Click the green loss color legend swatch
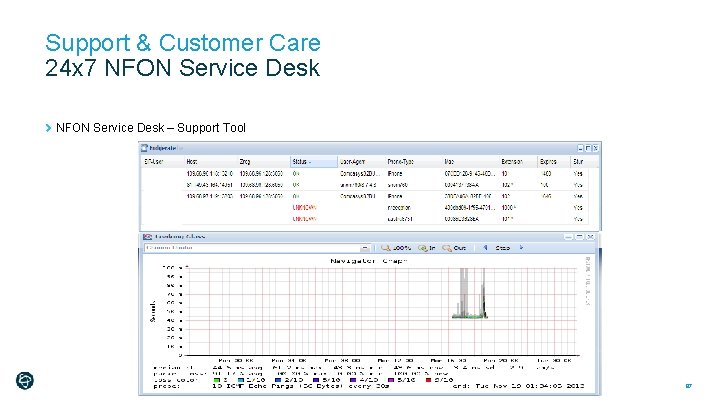This screenshot has width=720, height=405. (x=216, y=380)
